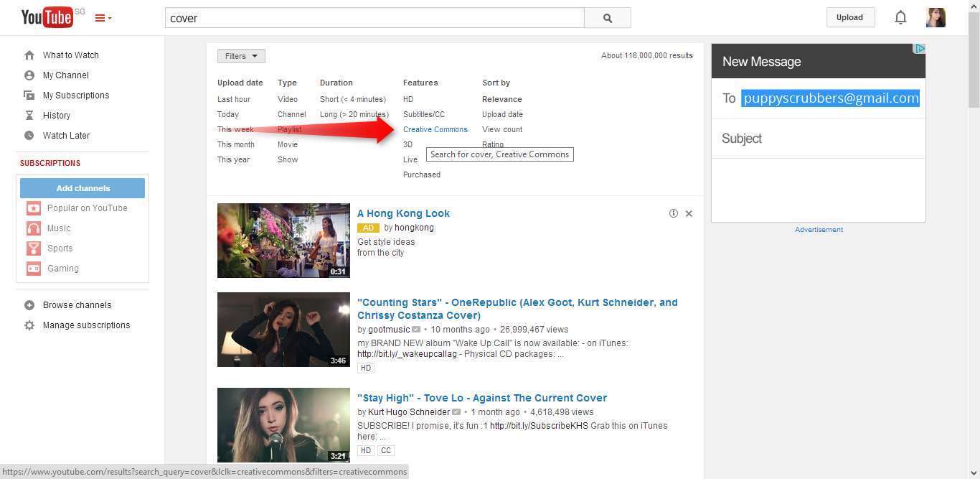Open My Channel in sidebar
980x479 pixels.
click(x=66, y=75)
